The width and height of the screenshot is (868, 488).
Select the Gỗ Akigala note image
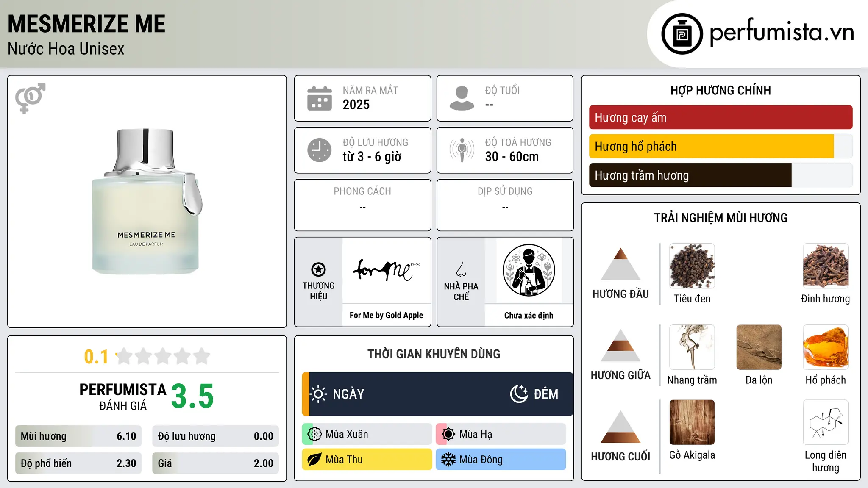pyautogui.click(x=692, y=422)
